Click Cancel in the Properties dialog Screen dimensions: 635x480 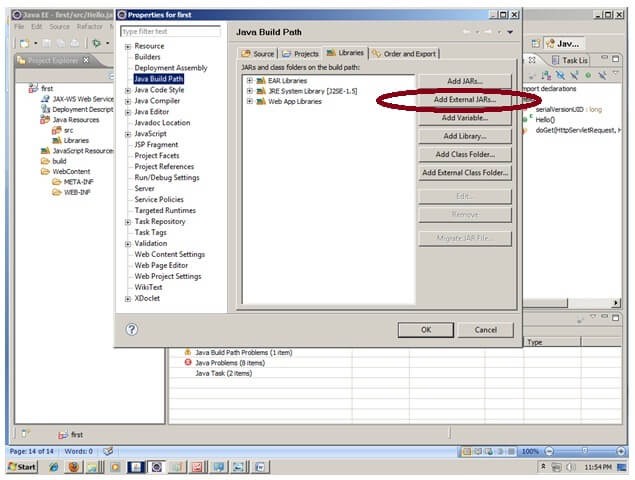pyautogui.click(x=486, y=330)
